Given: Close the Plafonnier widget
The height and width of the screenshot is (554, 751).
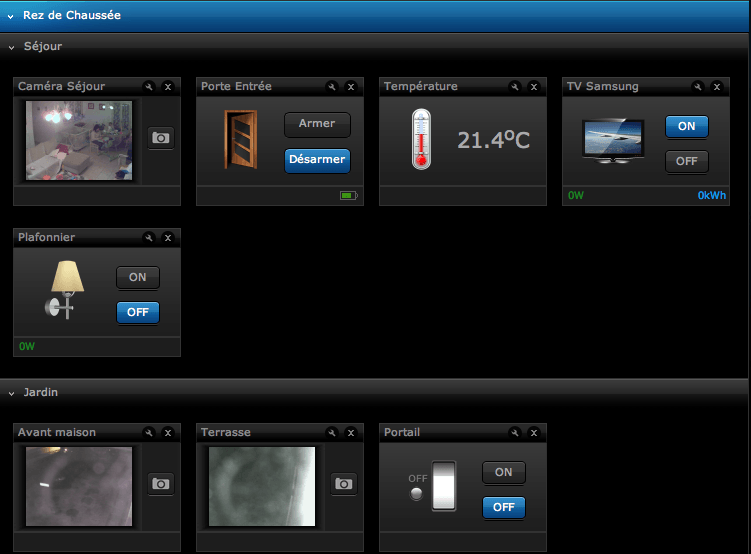Looking at the screenshot, I should click(168, 237).
